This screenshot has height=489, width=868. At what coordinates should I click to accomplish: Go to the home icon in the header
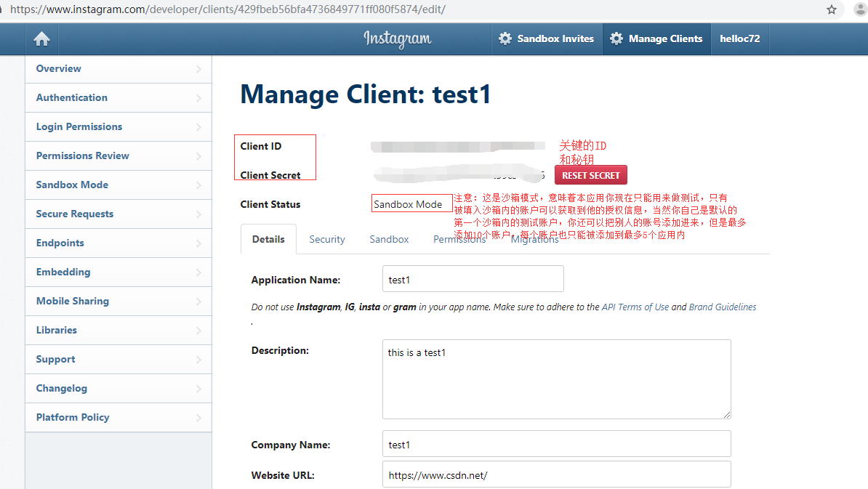[x=41, y=39]
